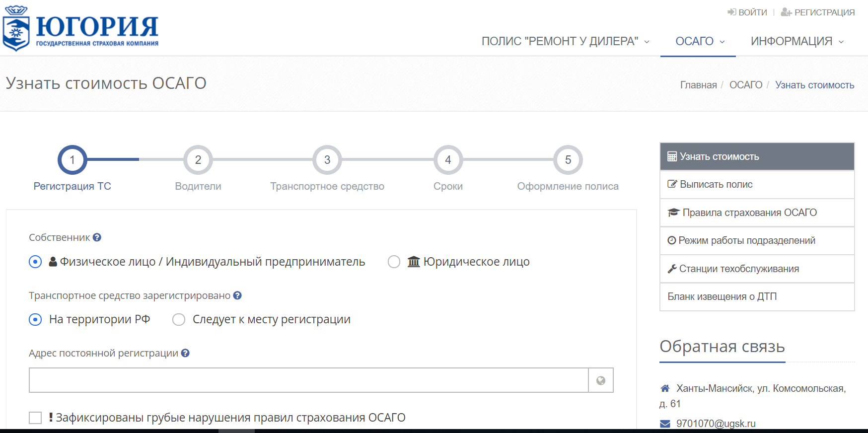Focus the Адрес постоянной регистрации input field
Image resolution: width=868 pixels, height=433 pixels.
click(x=309, y=380)
